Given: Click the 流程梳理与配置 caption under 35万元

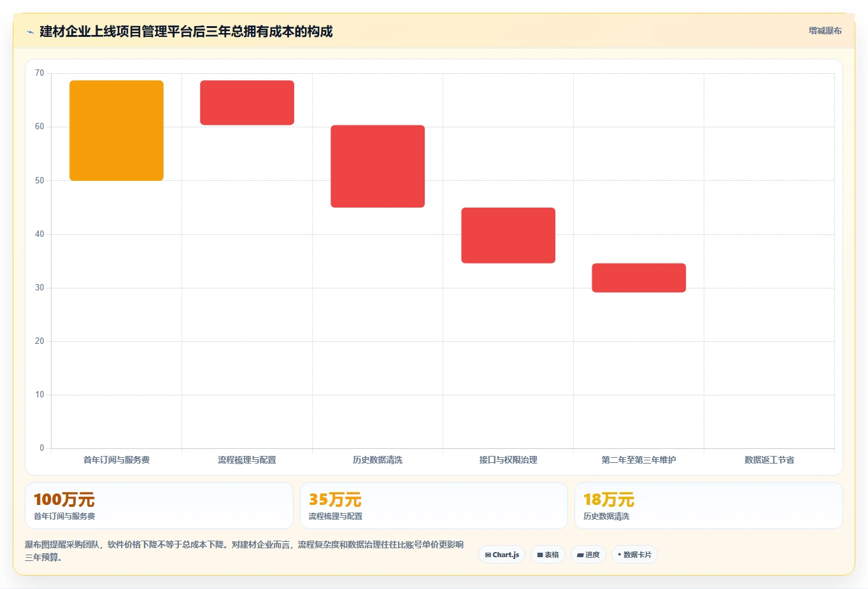Looking at the screenshot, I should [336, 516].
